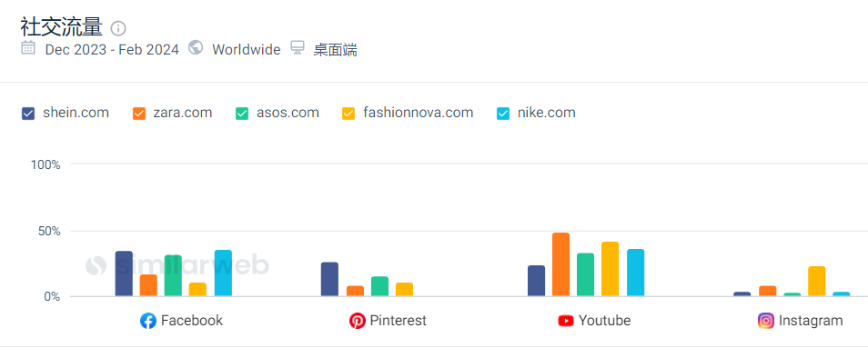
Task: Click the calendar date range icon
Action: tap(28, 47)
